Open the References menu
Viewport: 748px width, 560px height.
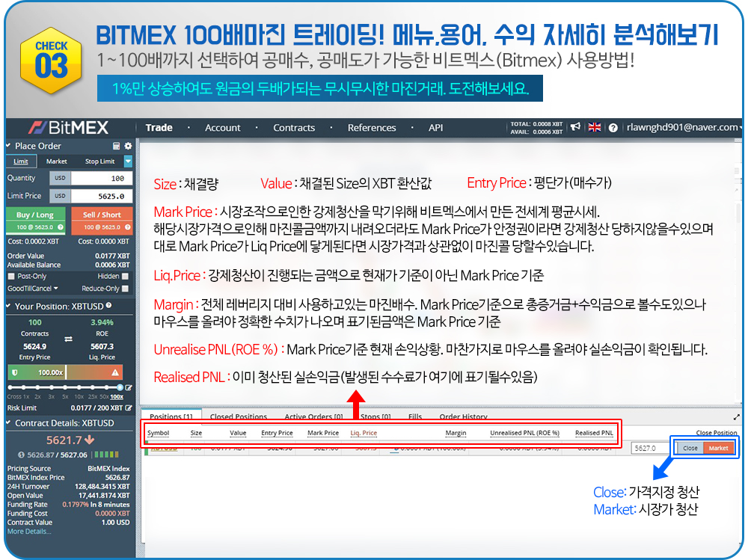372,127
